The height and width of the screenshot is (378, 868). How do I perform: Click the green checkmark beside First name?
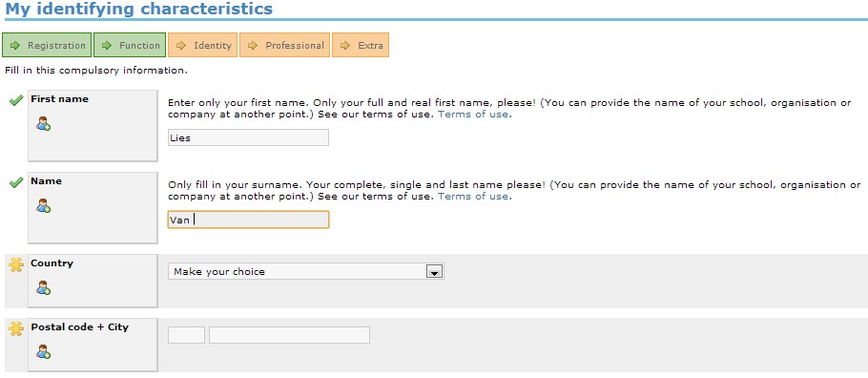(x=16, y=100)
